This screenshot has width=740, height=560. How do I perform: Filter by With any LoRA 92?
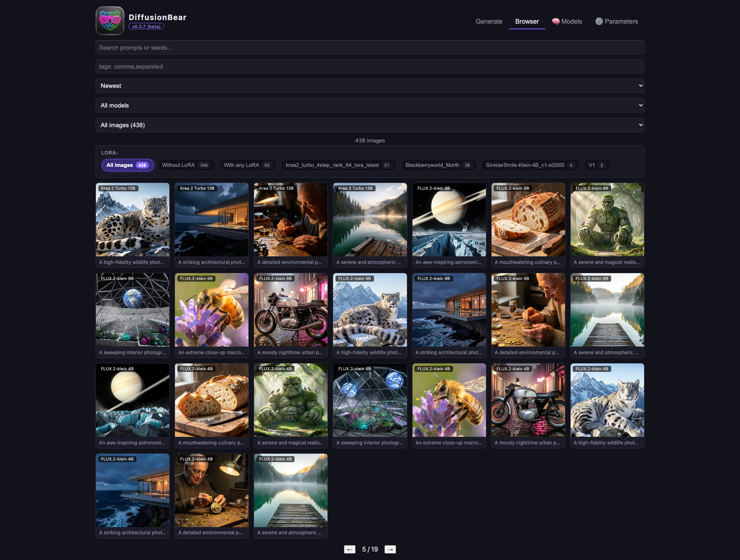pos(248,165)
